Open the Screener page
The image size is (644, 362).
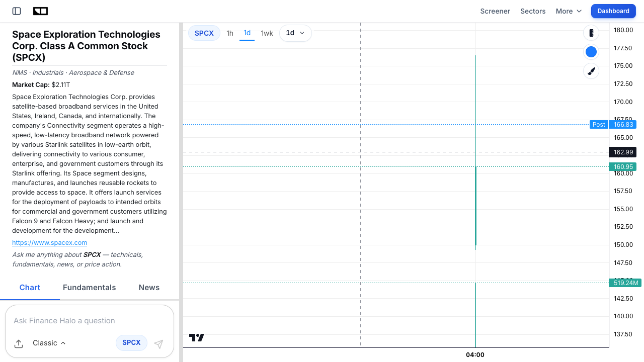[495, 11]
